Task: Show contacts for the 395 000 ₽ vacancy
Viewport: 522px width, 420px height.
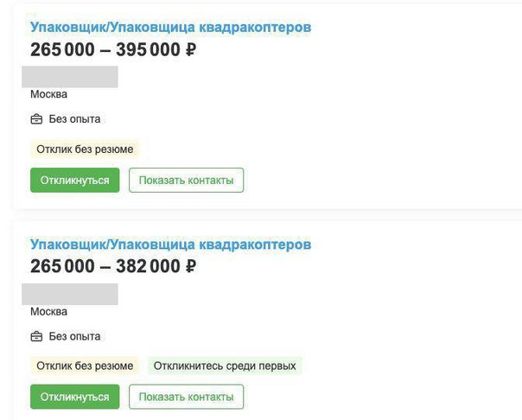Action: pyautogui.click(x=187, y=180)
